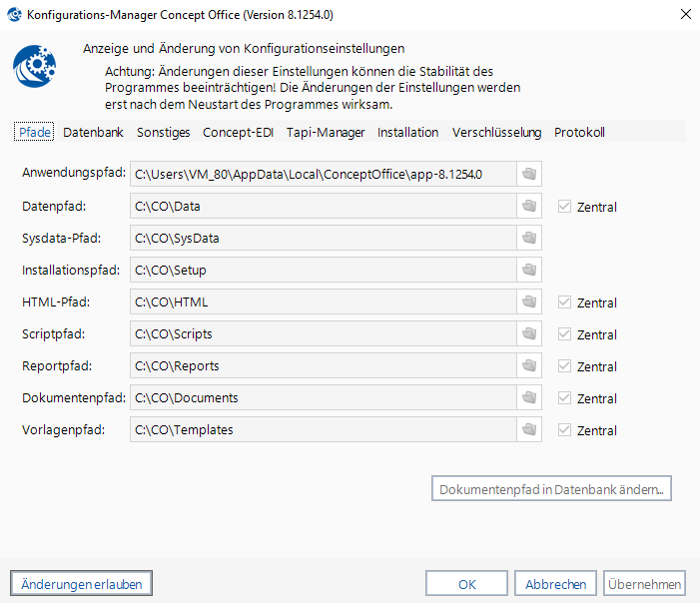The width and height of the screenshot is (700, 603).
Task: Click folder browse icon for Anwendungspfad
Action: [529, 174]
